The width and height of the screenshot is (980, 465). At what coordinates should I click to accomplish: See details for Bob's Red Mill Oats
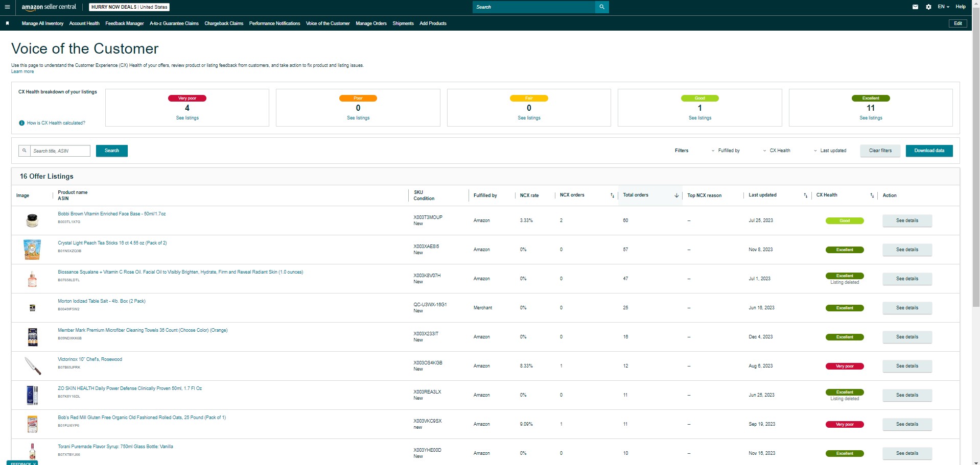[x=907, y=424]
